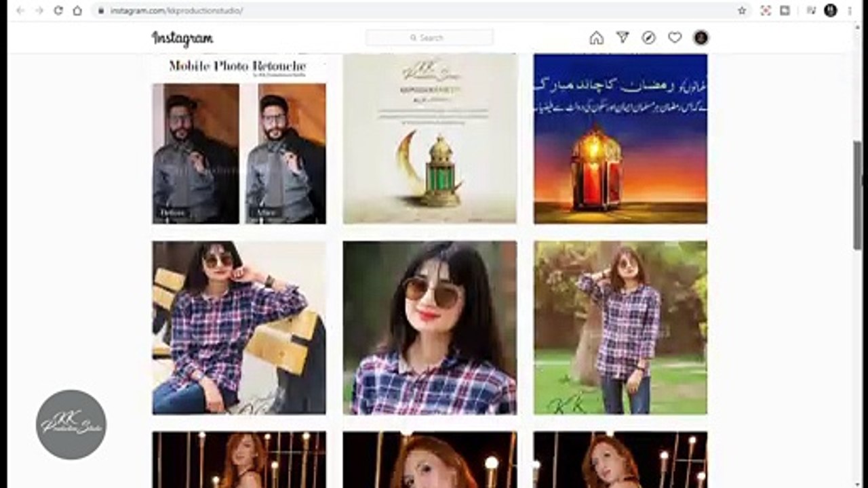This screenshot has height=488, width=868.
Task: Go to Instagram Home feed icon
Action: click(x=597, y=38)
